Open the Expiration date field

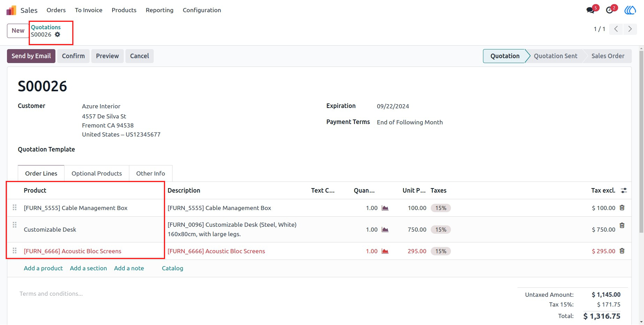coord(393,106)
